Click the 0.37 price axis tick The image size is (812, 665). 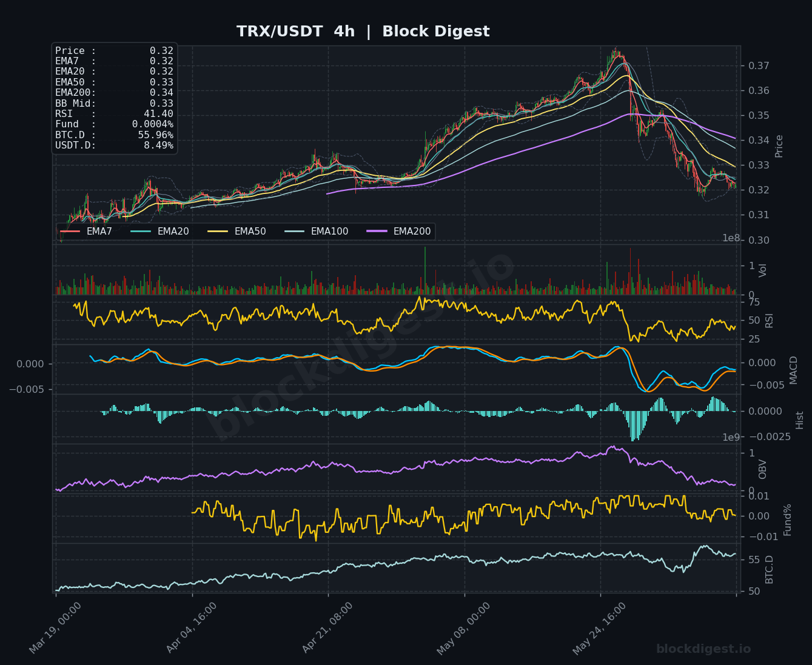point(759,65)
